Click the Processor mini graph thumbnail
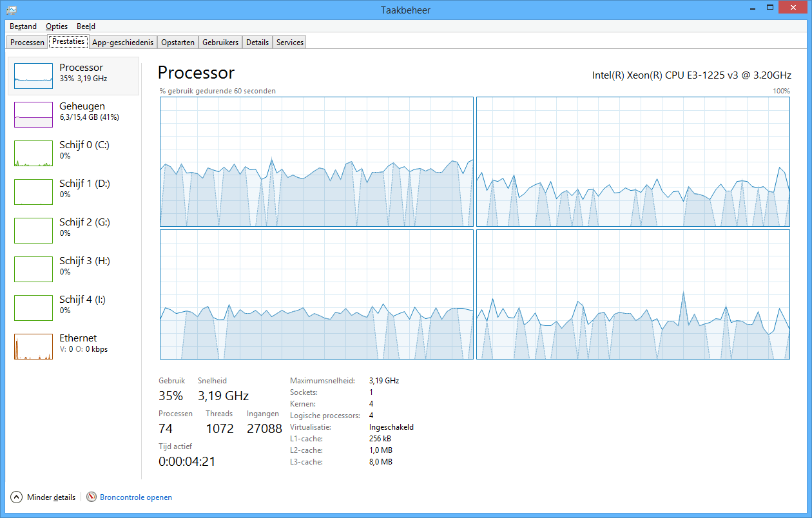 [x=34, y=76]
